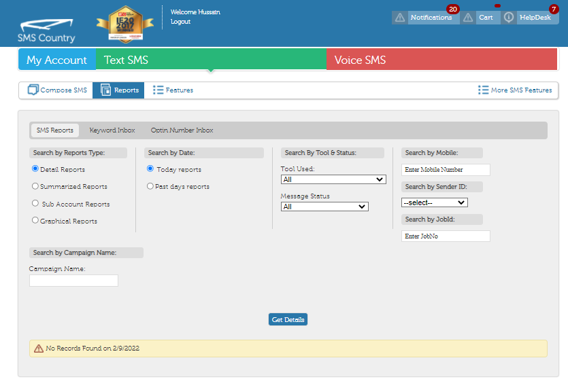Open the Notifications panel
The width and height of the screenshot is (568, 392).
coord(433,17)
